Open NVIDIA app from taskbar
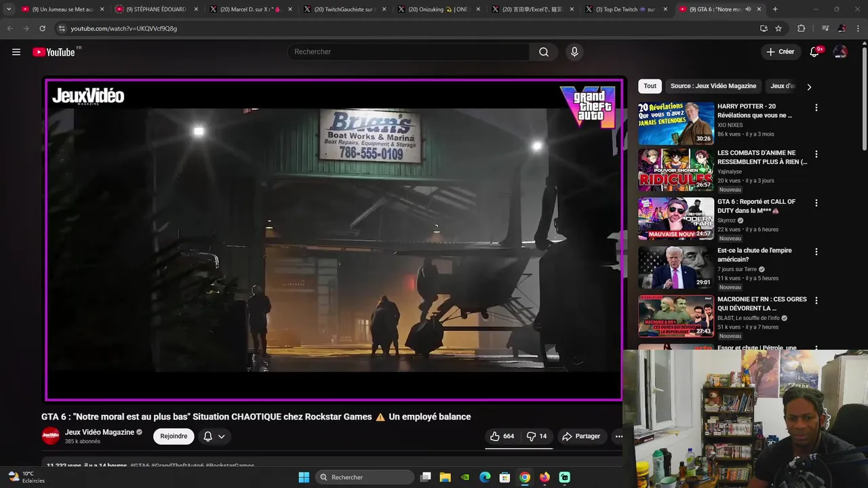The height and width of the screenshot is (488, 868). pos(465,477)
